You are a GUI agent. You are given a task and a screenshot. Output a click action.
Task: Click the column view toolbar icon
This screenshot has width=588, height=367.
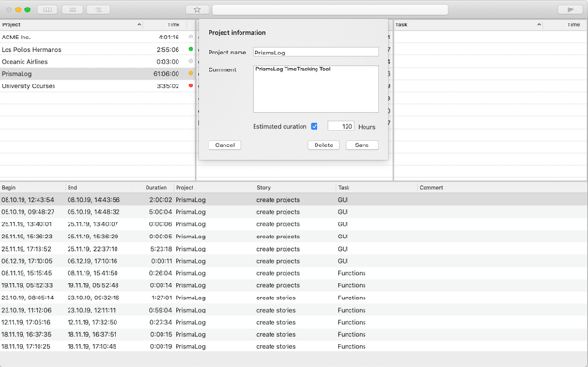[x=47, y=9]
